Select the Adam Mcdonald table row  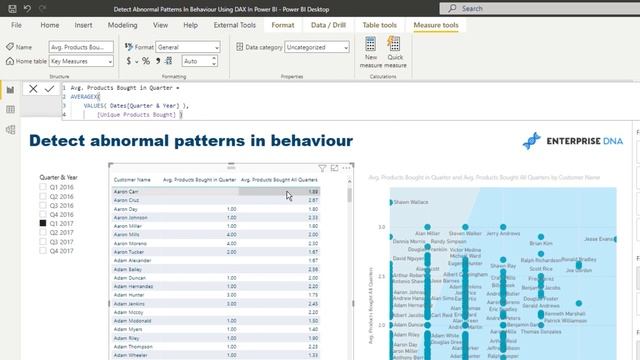pos(216,321)
